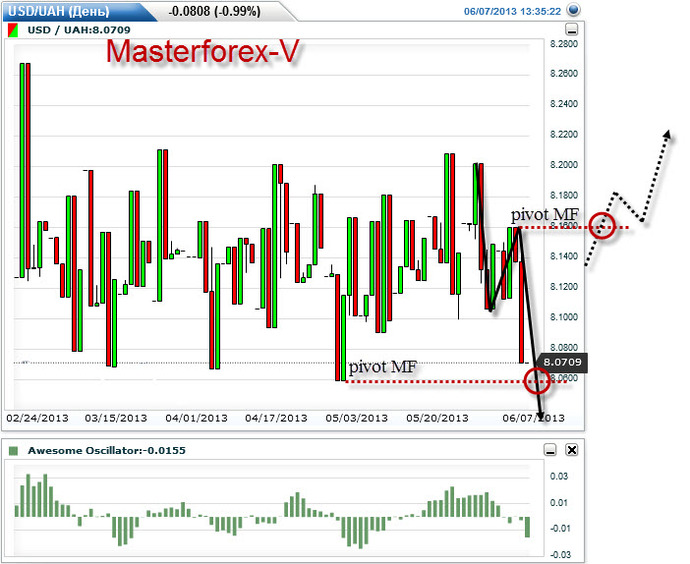The width and height of the screenshot is (690, 564).
Task: Click the blue globe icon near timestamp
Action: point(573,10)
